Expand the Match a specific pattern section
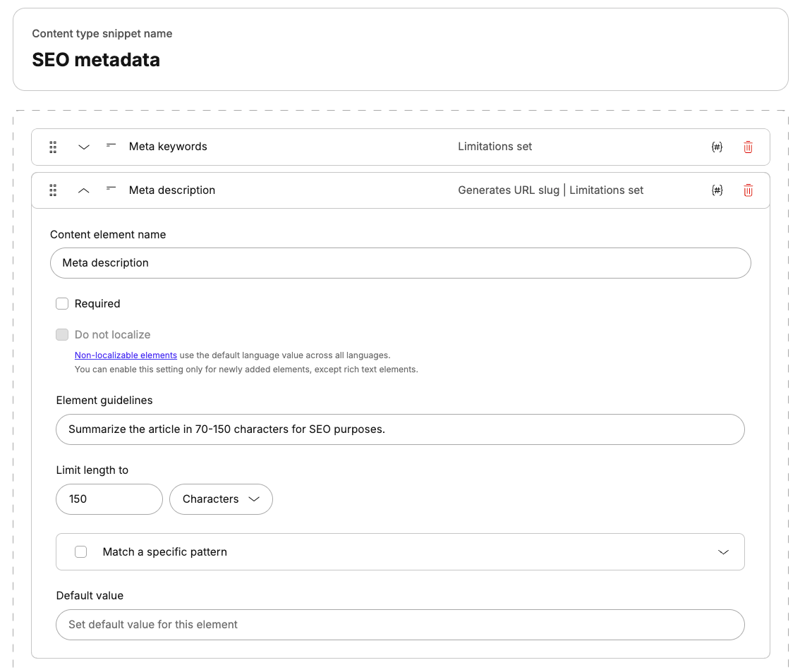This screenshot has width=800, height=672. 723,552
